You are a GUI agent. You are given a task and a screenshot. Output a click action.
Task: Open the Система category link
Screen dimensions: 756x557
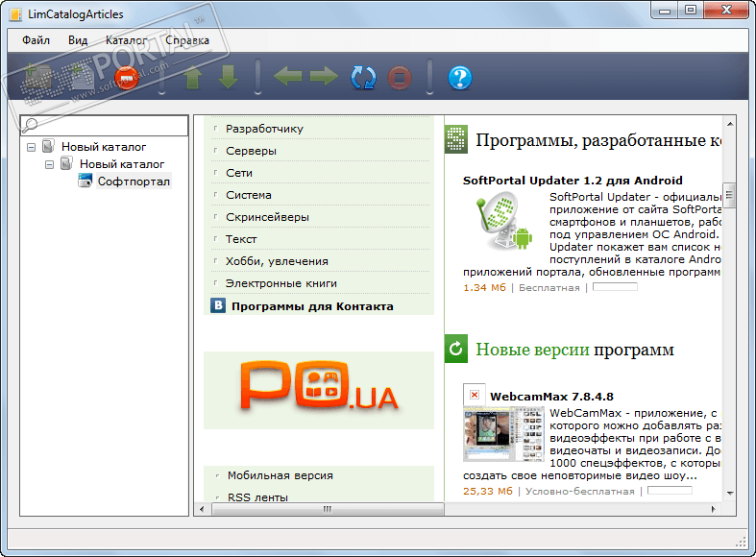tap(249, 195)
